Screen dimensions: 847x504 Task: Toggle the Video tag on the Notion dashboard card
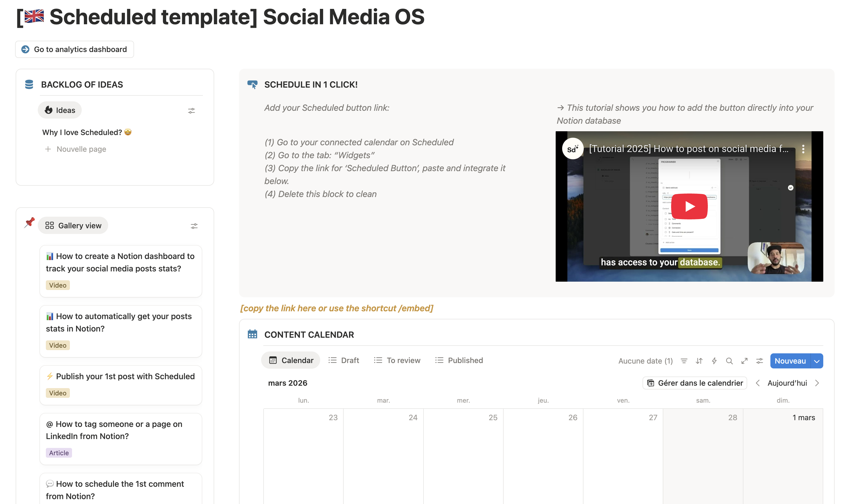coord(57,285)
